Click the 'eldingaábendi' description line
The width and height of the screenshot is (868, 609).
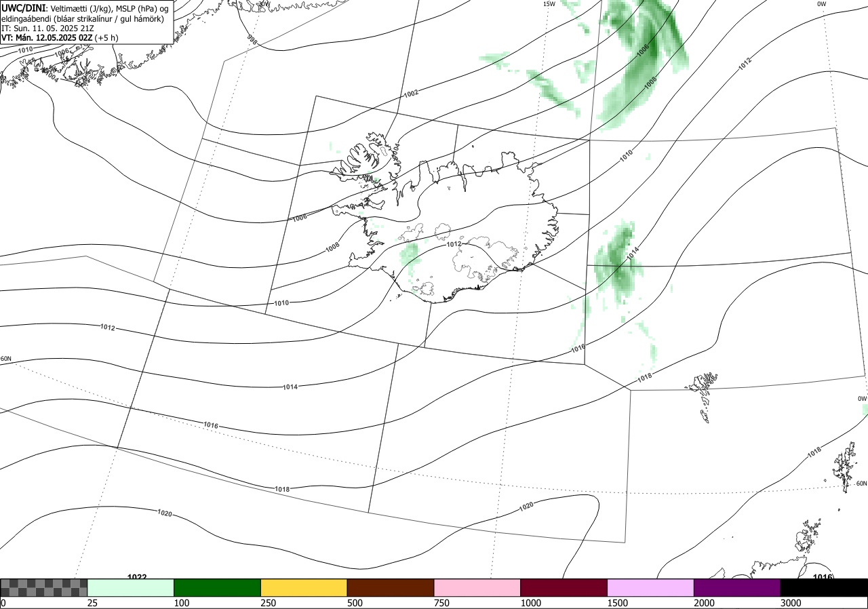click(x=82, y=19)
